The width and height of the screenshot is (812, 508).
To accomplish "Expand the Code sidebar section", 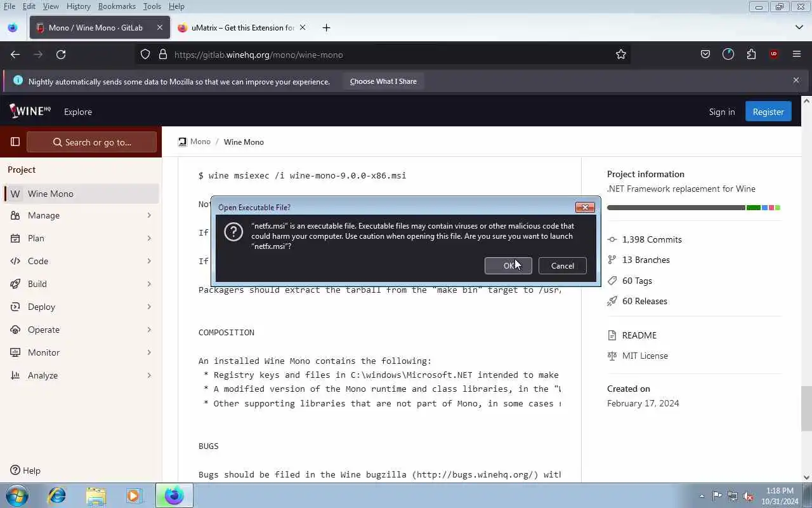I will tap(81, 261).
